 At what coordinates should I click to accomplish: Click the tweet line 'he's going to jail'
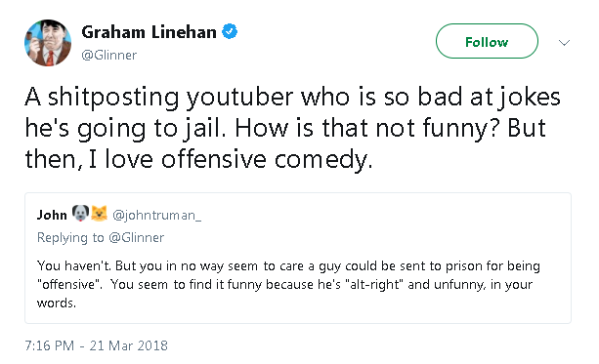click(x=285, y=128)
